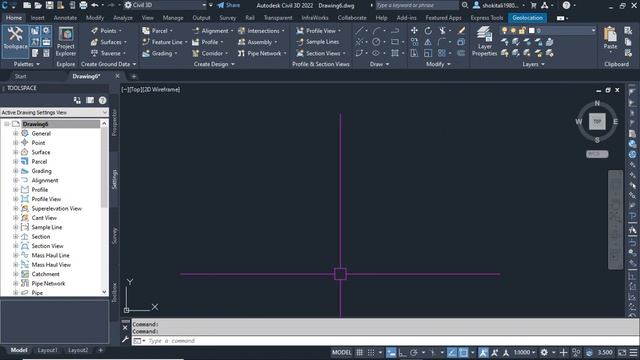Open Layer Properties manager

484,41
